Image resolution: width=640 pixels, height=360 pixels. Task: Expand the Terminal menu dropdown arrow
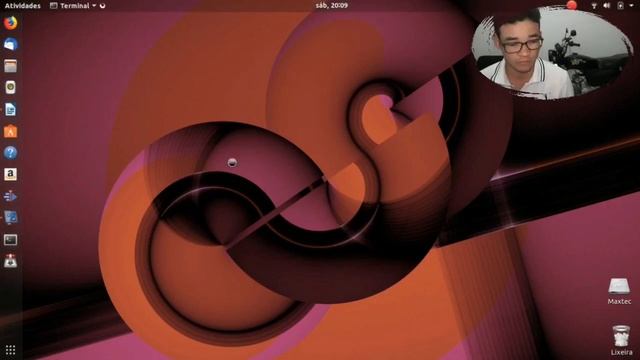click(94, 6)
